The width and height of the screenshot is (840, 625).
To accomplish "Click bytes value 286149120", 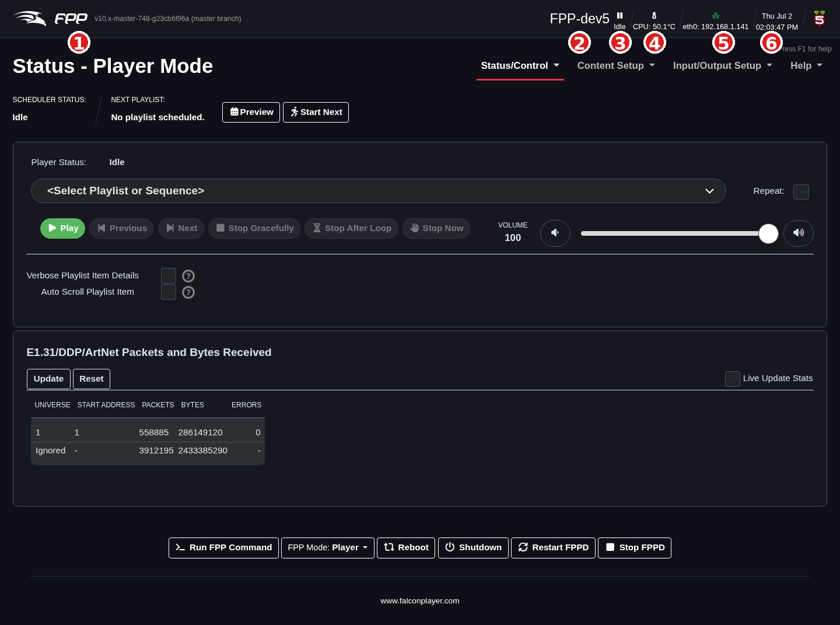I will tap(201, 432).
